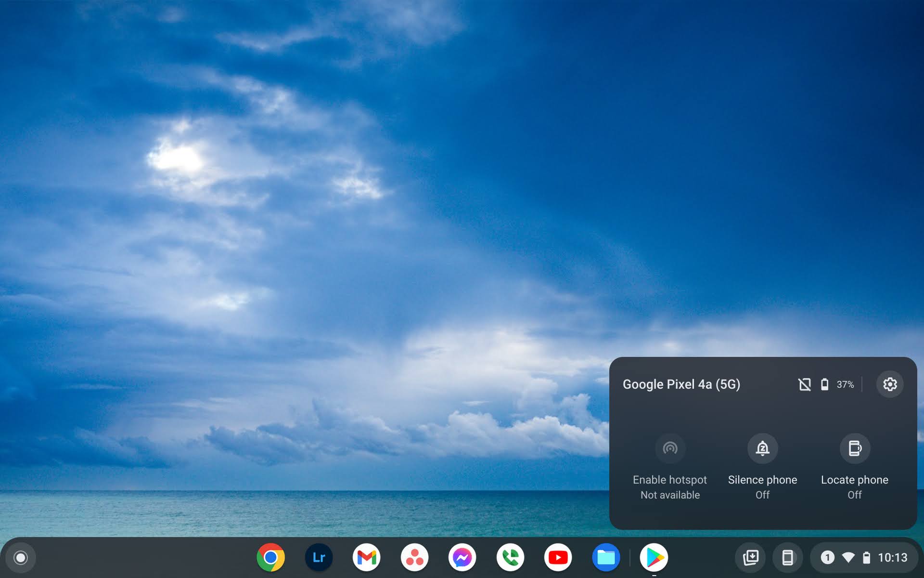This screenshot has width=924, height=578.
Task: Launch Messenger from the shelf
Action: pos(462,557)
